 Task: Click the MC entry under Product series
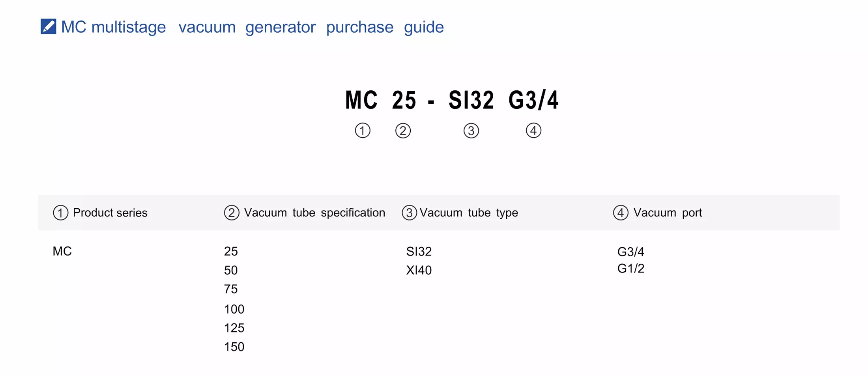(x=62, y=251)
